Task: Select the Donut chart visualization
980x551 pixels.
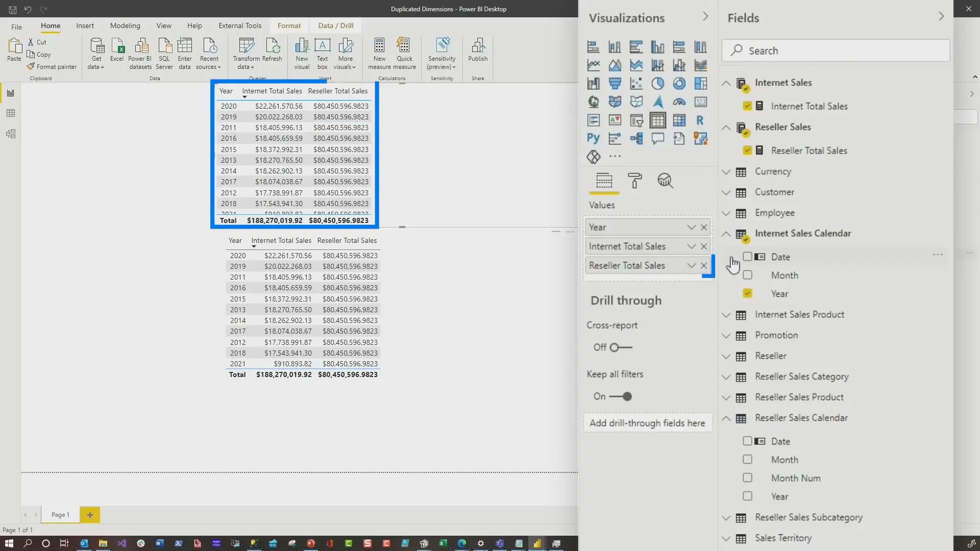Action: click(679, 83)
